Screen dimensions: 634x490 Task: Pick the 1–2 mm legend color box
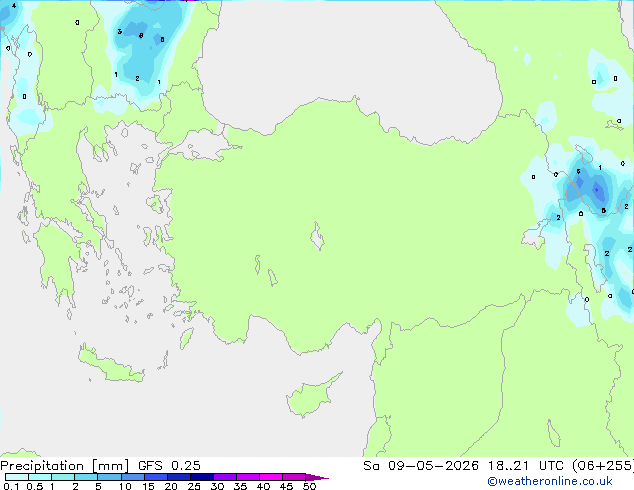[x=63, y=477]
